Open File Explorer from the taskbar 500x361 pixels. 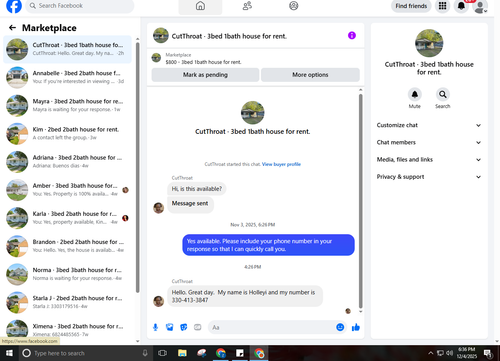point(182,353)
